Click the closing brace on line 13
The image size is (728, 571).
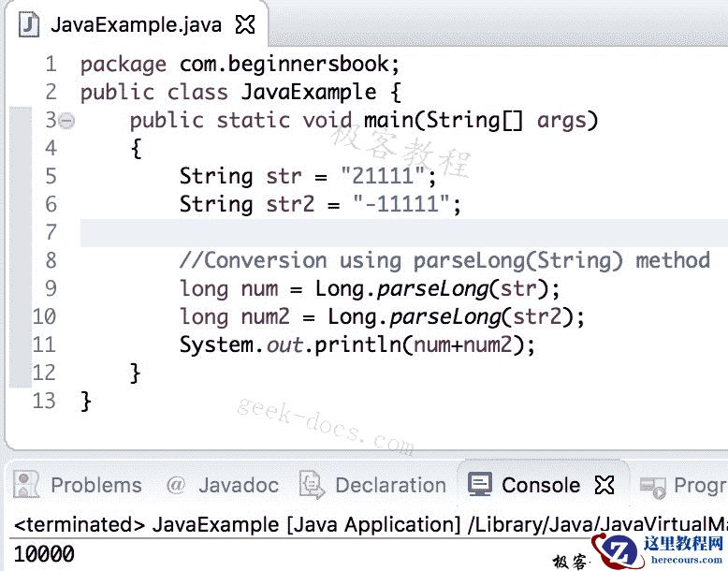click(86, 402)
